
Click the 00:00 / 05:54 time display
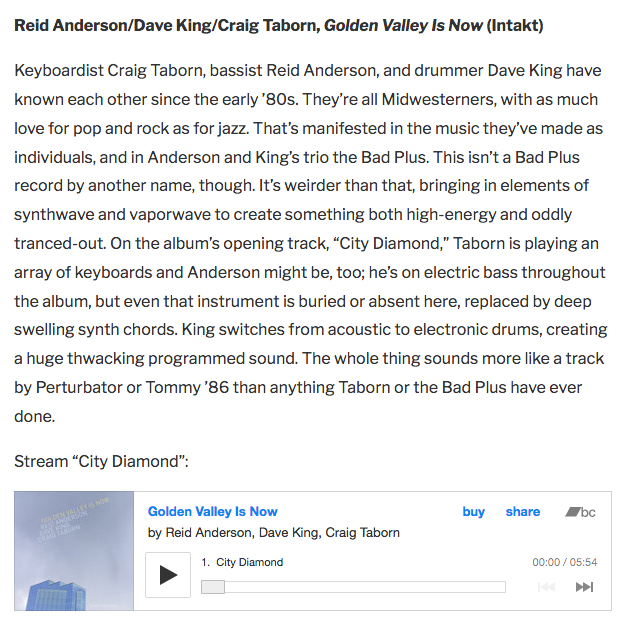[x=565, y=562]
